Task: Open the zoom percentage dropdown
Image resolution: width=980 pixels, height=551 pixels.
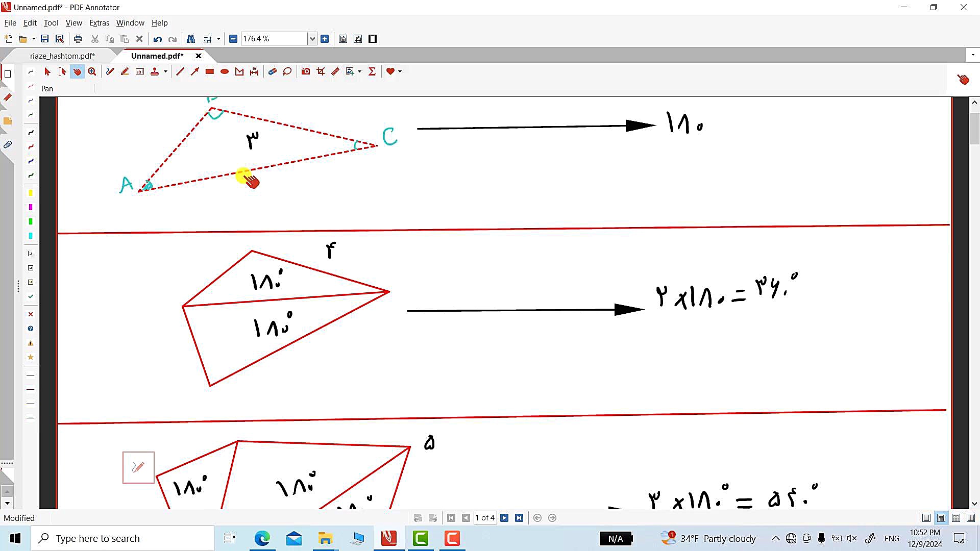Action: point(312,39)
